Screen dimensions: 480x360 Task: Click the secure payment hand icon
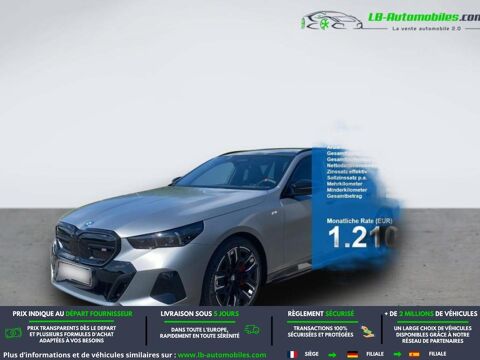coord(368,332)
